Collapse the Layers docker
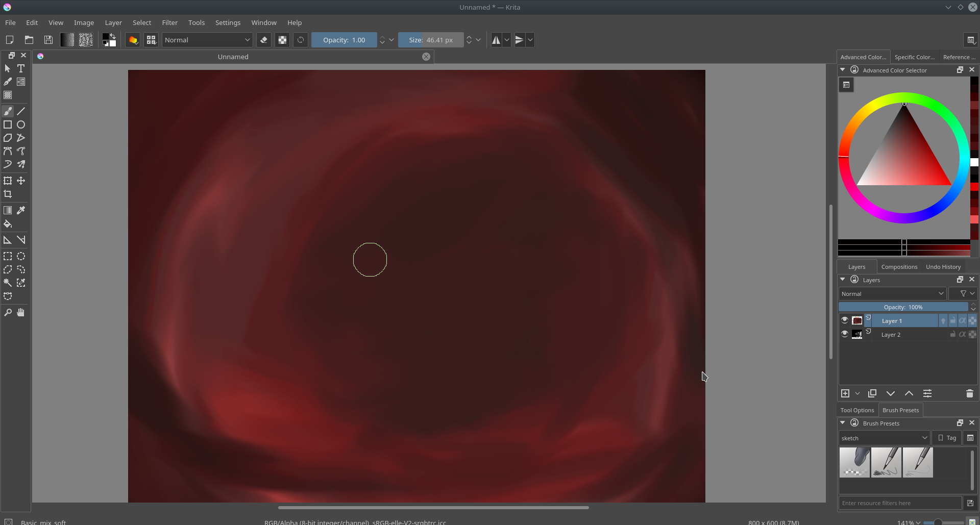This screenshot has width=980, height=525. point(843,280)
